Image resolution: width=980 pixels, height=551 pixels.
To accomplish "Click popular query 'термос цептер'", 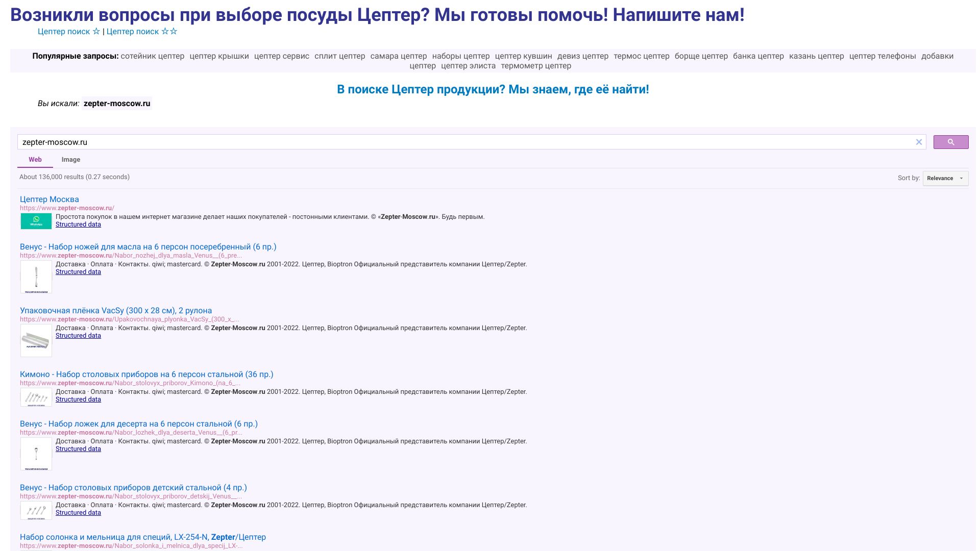I will tap(642, 56).
